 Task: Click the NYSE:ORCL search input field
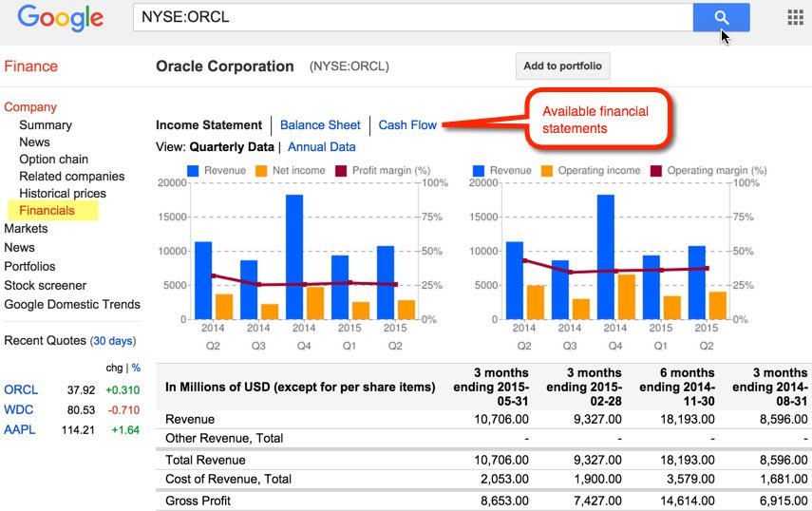tap(413, 17)
